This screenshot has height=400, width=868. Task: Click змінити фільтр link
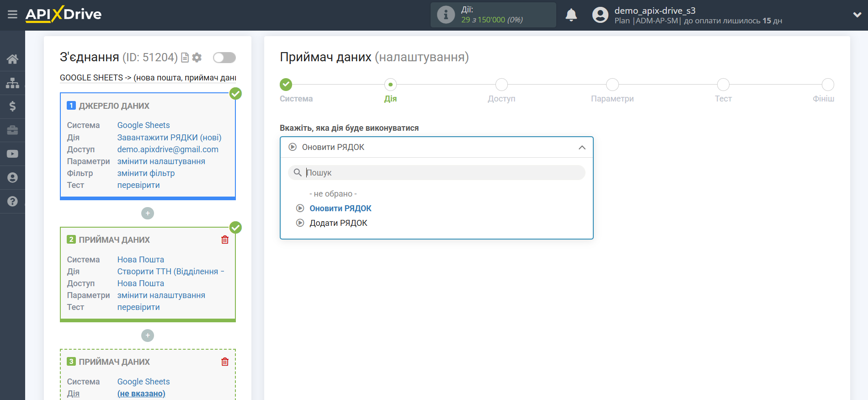(x=146, y=173)
